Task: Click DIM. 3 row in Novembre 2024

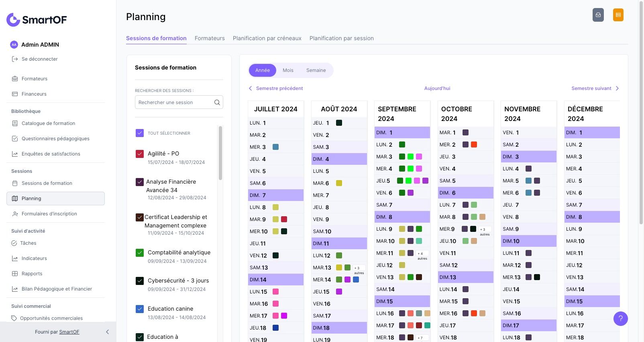Action: pyautogui.click(x=529, y=157)
